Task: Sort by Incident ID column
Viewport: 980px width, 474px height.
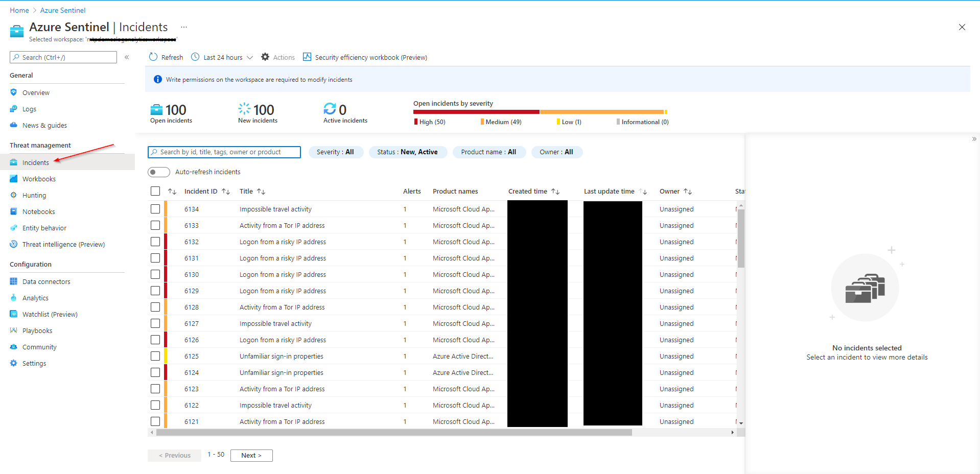Action: (x=207, y=191)
